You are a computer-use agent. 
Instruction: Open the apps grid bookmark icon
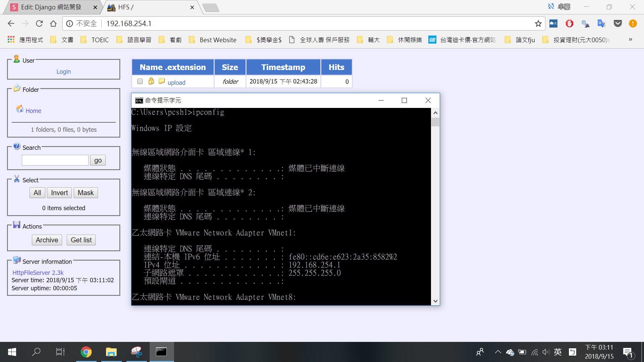(x=11, y=40)
